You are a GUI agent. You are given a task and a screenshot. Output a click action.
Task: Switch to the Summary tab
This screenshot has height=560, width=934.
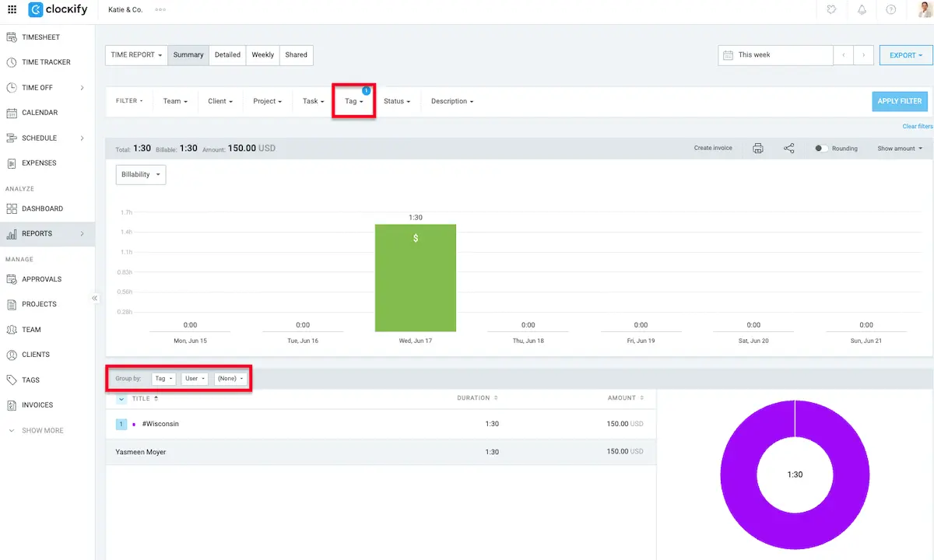188,55
